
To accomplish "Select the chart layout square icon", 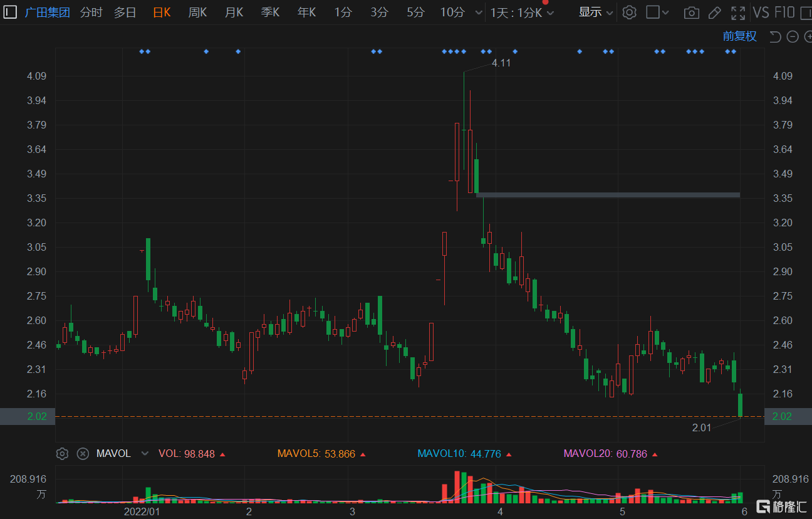I will coord(653,12).
